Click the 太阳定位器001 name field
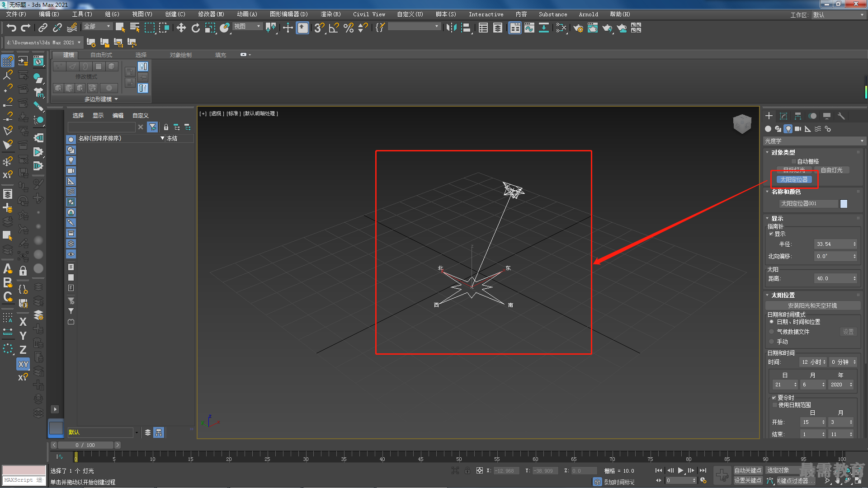The height and width of the screenshot is (488, 868). click(x=808, y=204)
